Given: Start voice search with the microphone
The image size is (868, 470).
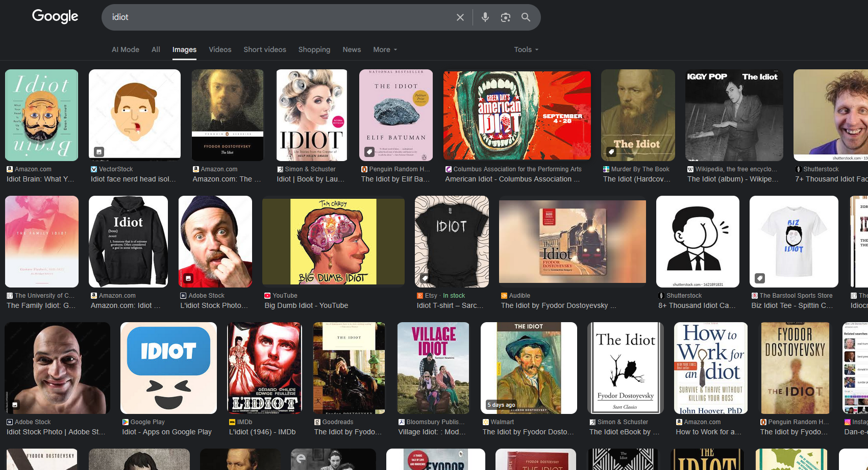Looking at the screenshot, I should pos(485,17).
